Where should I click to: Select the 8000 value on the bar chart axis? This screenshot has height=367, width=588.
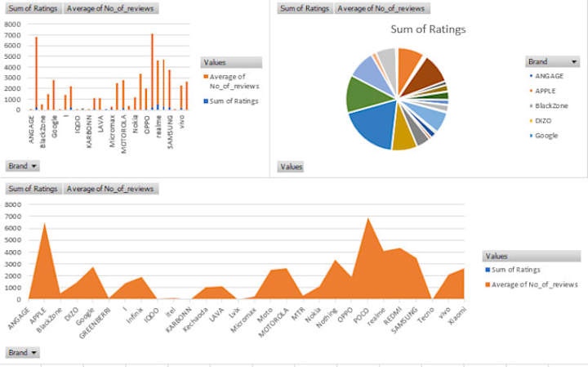(12, 24)
